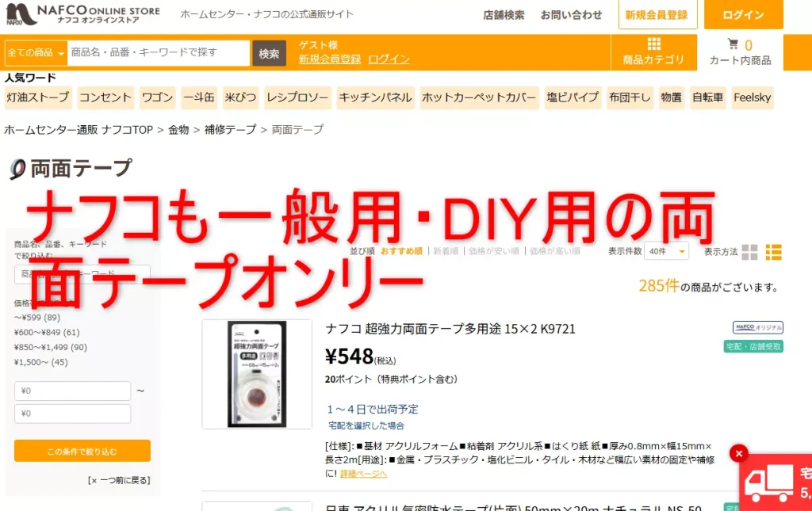The width and height of the screenshot is (812, 511).
Task: Click the 検索 search button
Action: (x=270, y=53)
